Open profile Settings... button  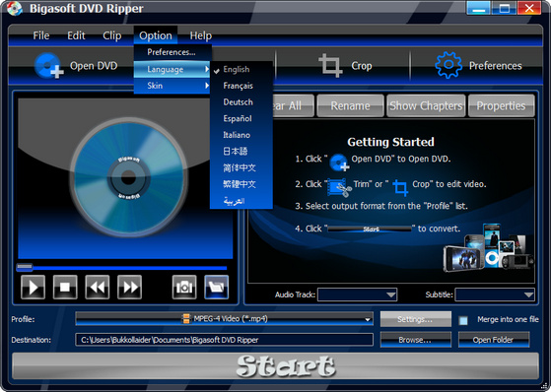415,319
